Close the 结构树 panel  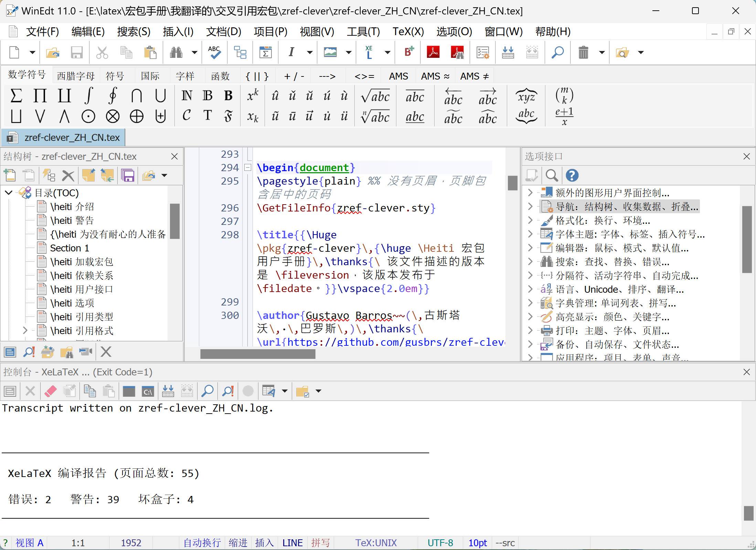pyautogui.click(x=174, y=157)
